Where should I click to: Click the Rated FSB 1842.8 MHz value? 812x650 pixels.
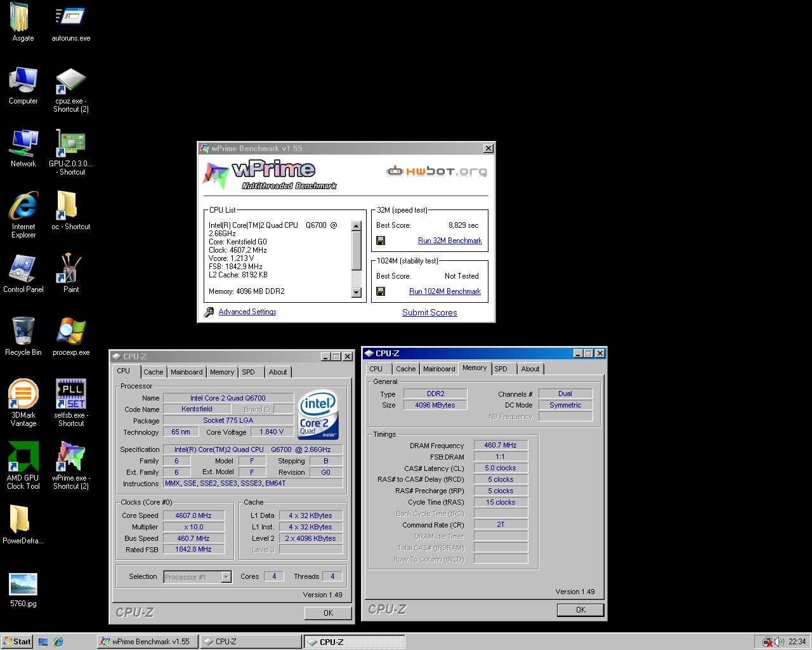pos(193,550)
